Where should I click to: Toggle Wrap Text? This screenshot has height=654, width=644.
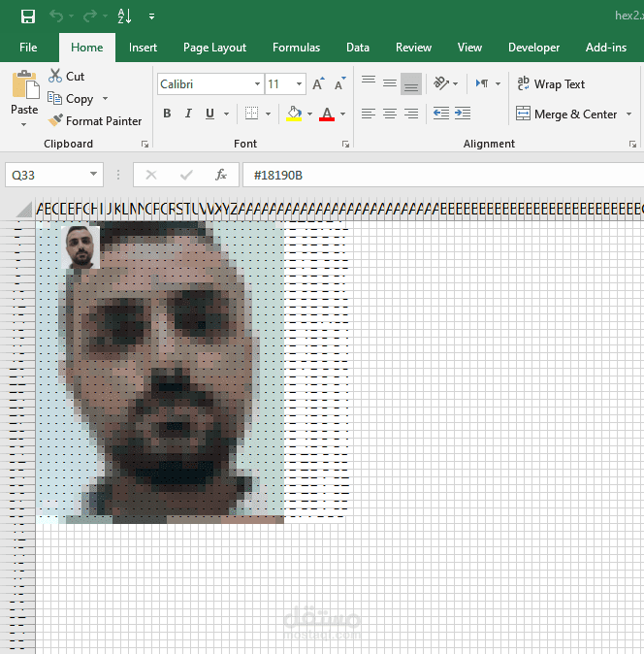(x=550, y=83)
